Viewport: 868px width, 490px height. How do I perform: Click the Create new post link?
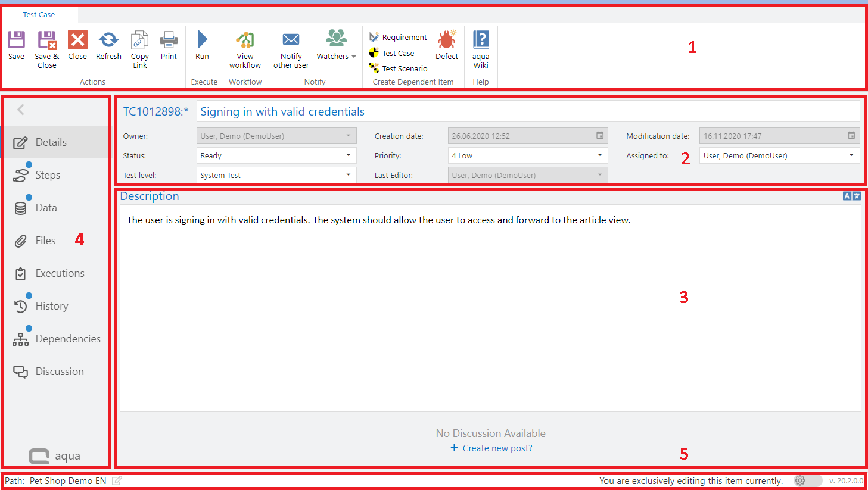point(497,448)
